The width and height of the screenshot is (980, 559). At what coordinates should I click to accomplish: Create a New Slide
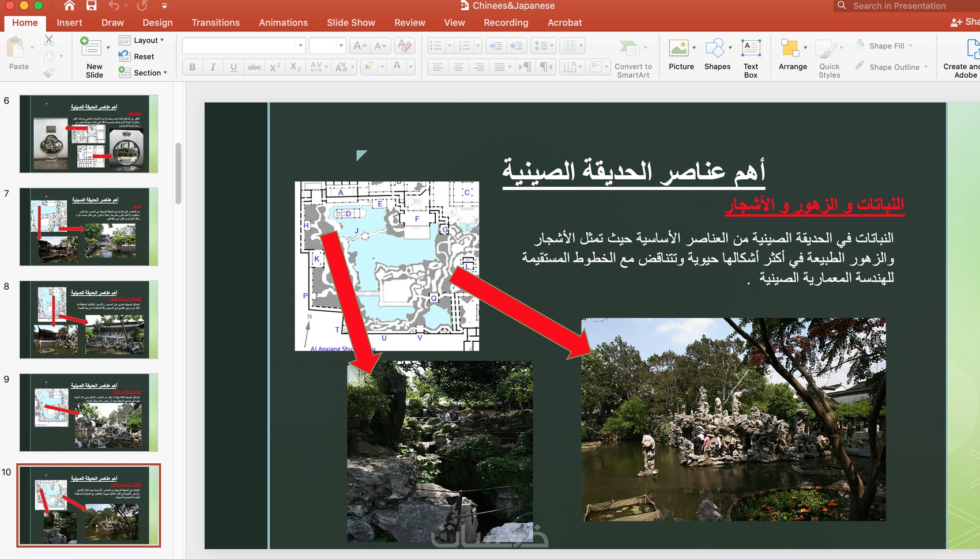[x=93, y=55]
